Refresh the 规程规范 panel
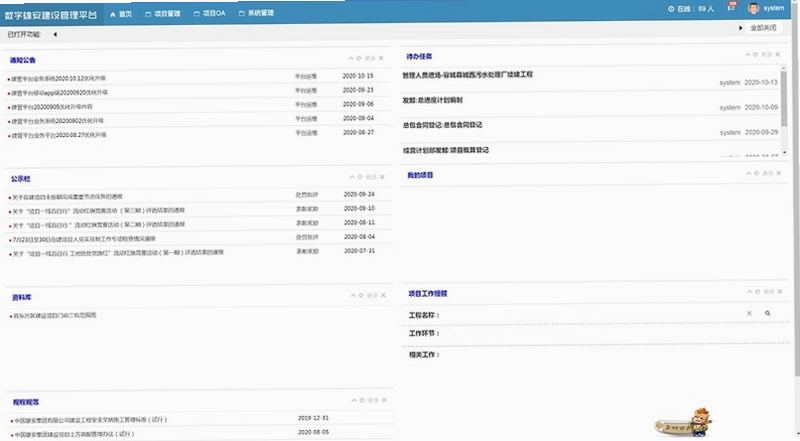800x441 pixels. tap(362, 400)
